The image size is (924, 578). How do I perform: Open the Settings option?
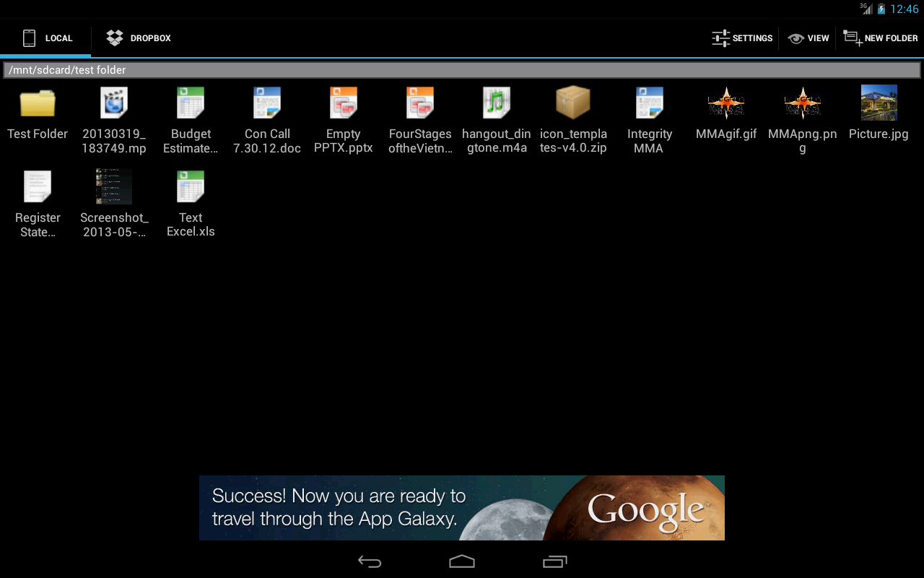click(x=742, y=38)
